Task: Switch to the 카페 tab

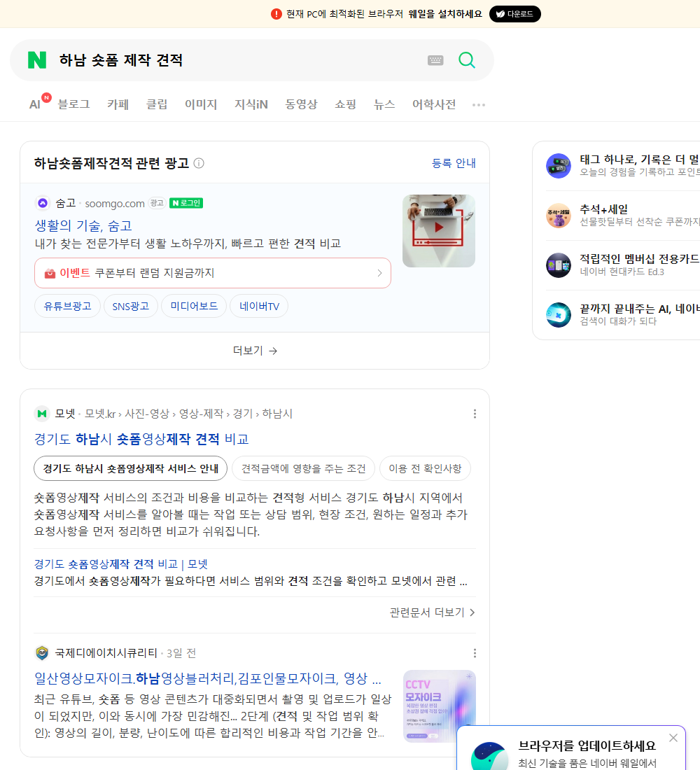Action: point(118,104)
